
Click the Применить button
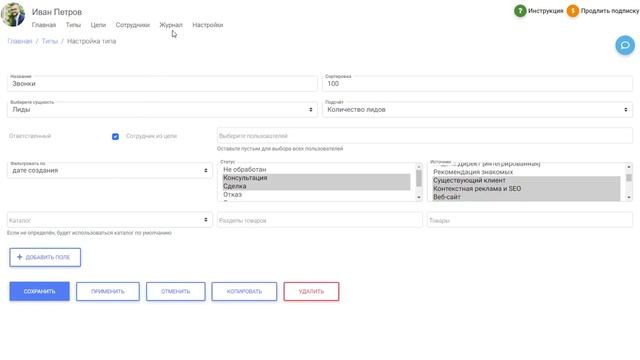point(108,291)
